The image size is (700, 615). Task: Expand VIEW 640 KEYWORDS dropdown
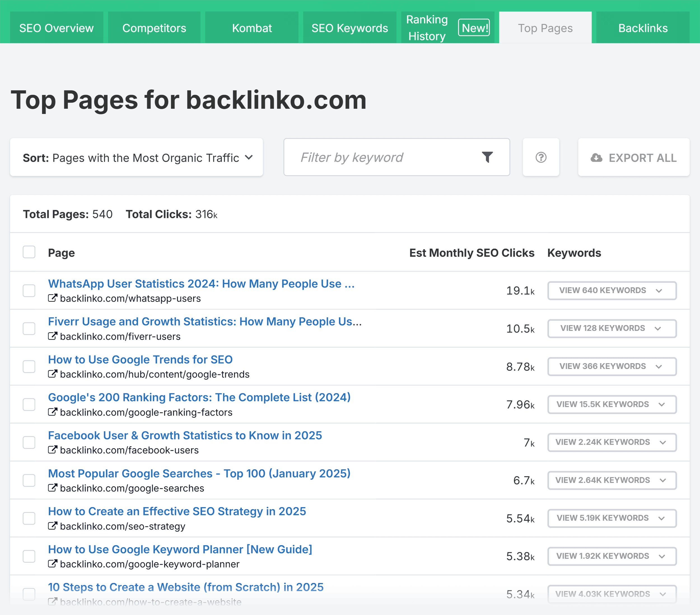612,291
